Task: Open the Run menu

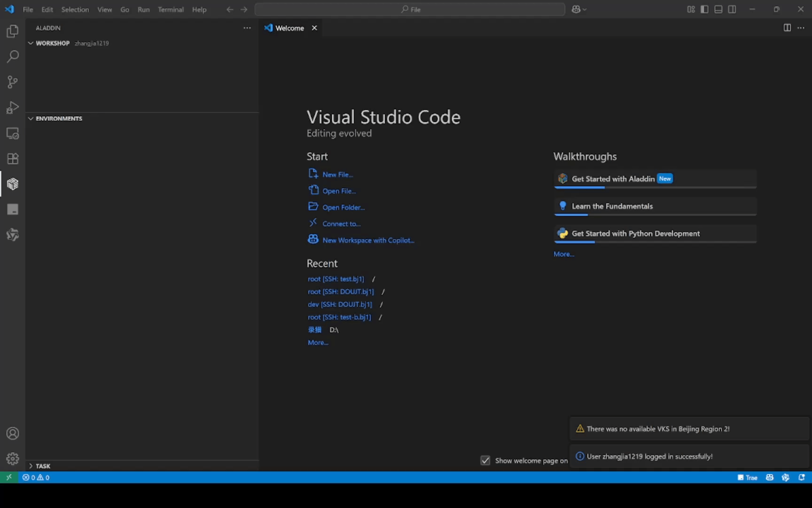Action: (144, 9)
